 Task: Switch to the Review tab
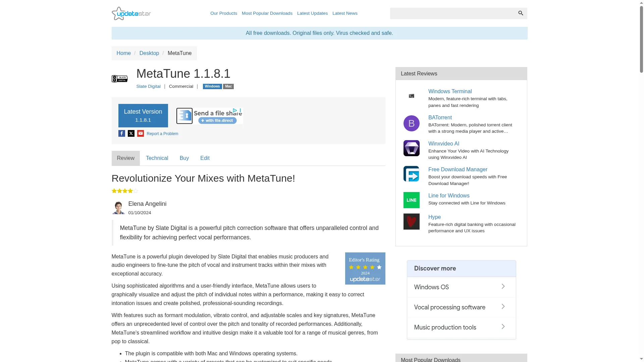[x=125, y=158]
